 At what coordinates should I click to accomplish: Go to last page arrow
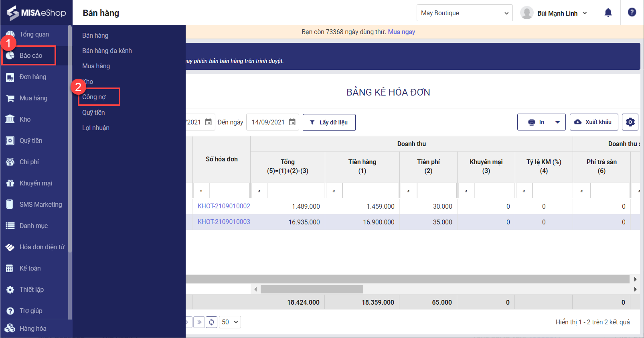(x=199, y=322)
